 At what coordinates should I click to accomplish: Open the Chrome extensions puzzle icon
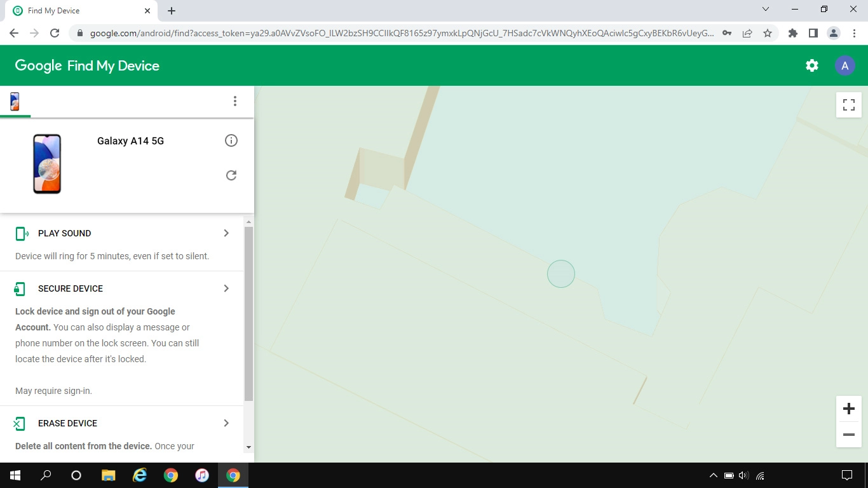[x=792, y=33]
